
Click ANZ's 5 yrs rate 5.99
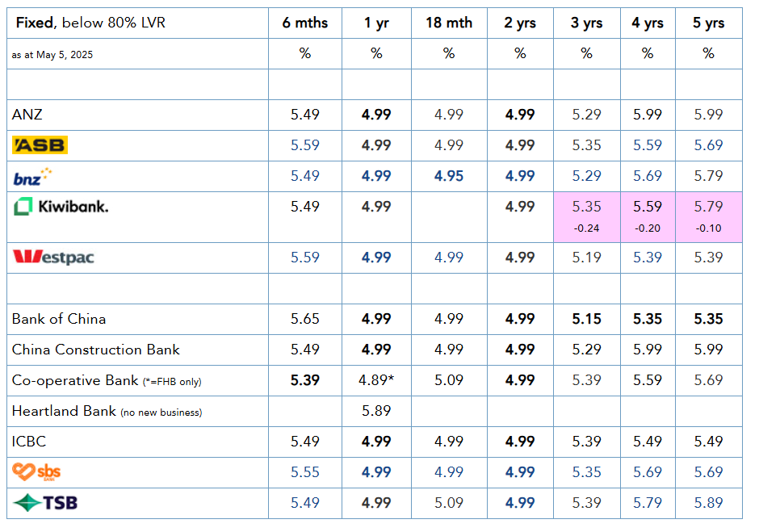click(709, 115)
